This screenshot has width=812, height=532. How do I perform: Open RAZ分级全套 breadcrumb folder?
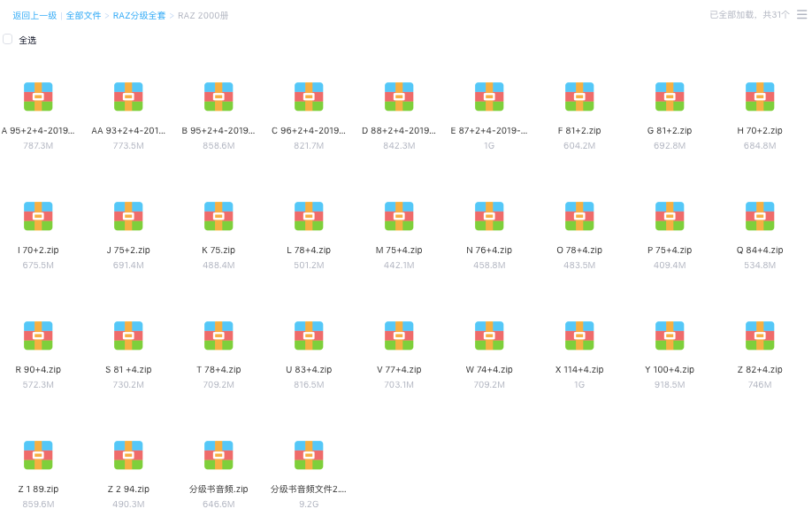point(139,16)
